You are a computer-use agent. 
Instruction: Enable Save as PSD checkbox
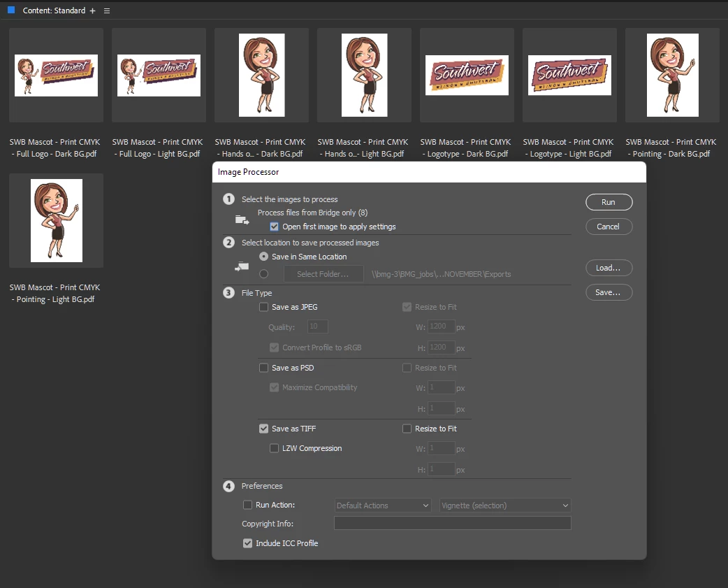point(263,368)
